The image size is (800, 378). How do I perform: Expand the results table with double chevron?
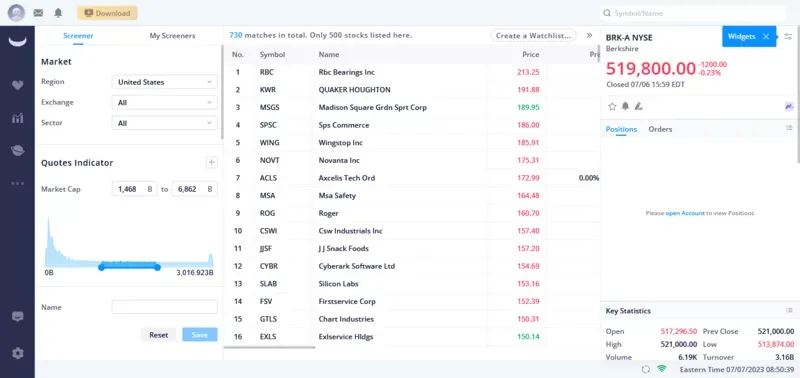coord(589,36)
